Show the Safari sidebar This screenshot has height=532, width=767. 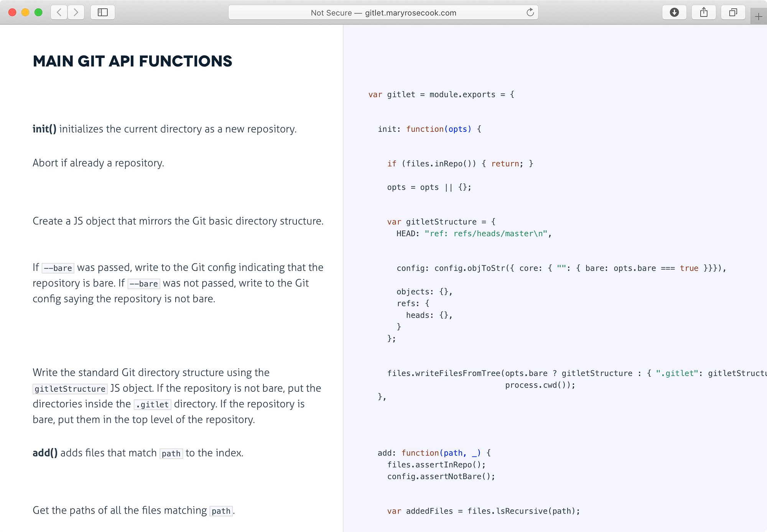(x=103, y=12)
